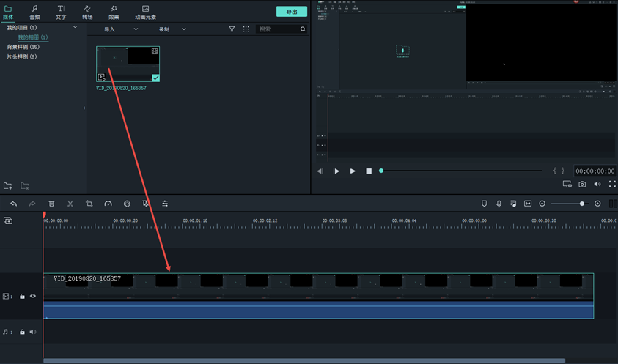This screenshot has height=364, width=618.
Task: Split clip with the scissors tool
Action: click(70, 204)
